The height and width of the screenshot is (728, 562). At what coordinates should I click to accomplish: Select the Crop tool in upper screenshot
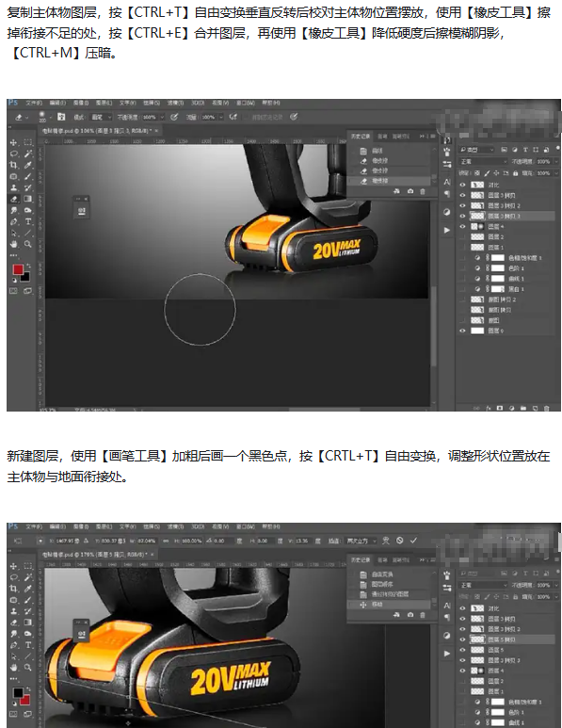pyautogui.click(x=14, y=166)
